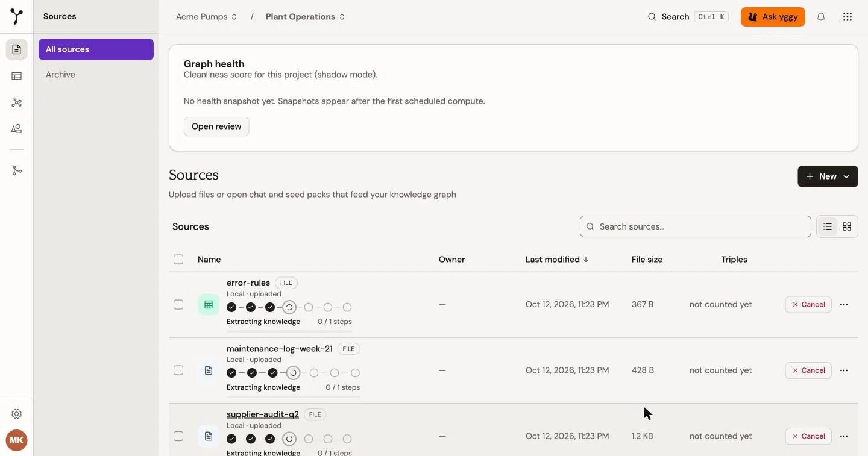The image size is (868, 456).
Task: Click the 367 B file size value
Action: [x=643, y=305]
